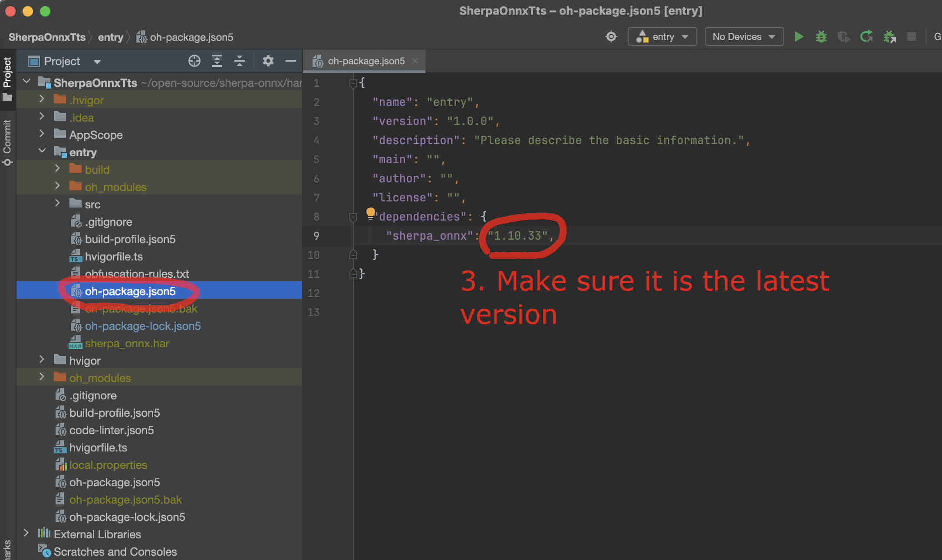Viewport: 942px width, 560px height.
Task: Close the oh-package.json5 editor tab
Action: [415, 61]
